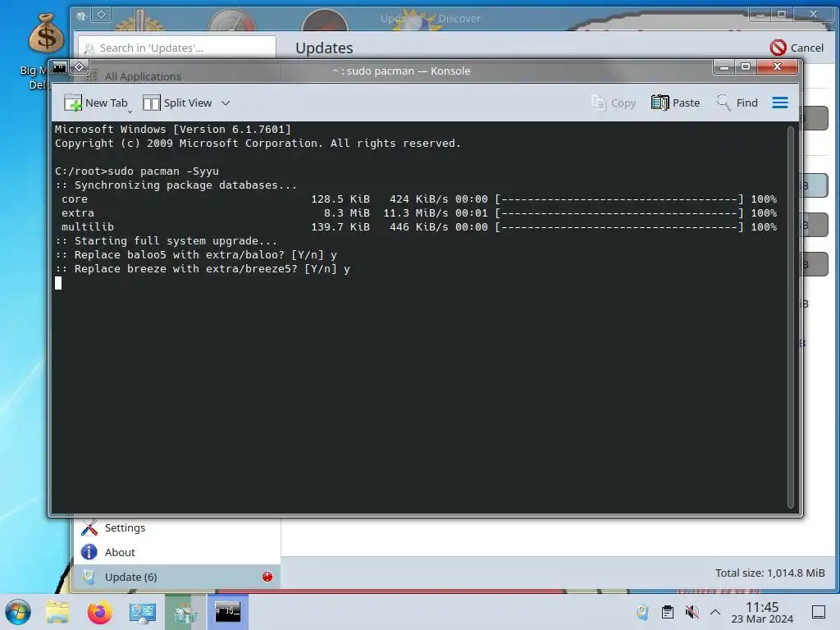Viewport: 840px width, 630px height.
Task: Click 'sudo pacman -Syyu' command text
Action: coord(163,171)
